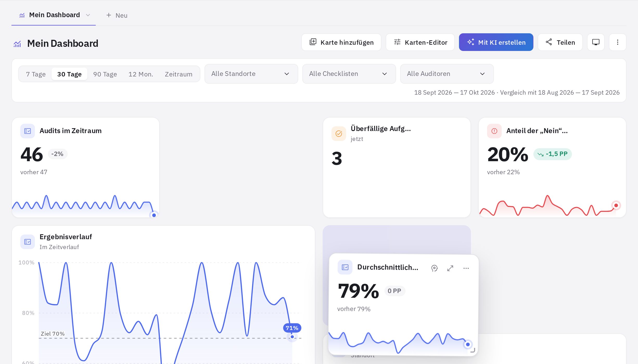Click the red endpoint on Nein sparkline
Screen dimensions: 638x364
pos(616,205)
